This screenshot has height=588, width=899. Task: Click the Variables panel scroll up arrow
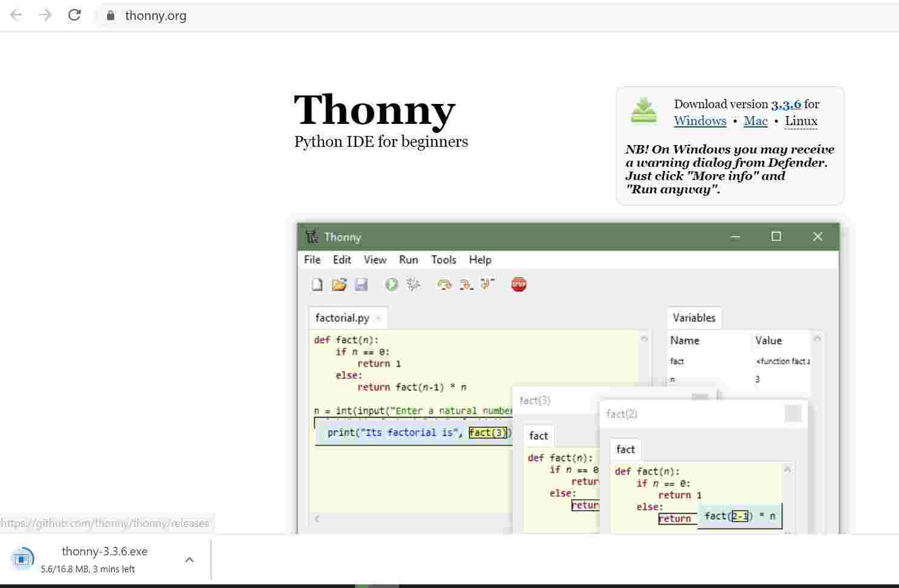pyautogui.click(x=817, y=338)
